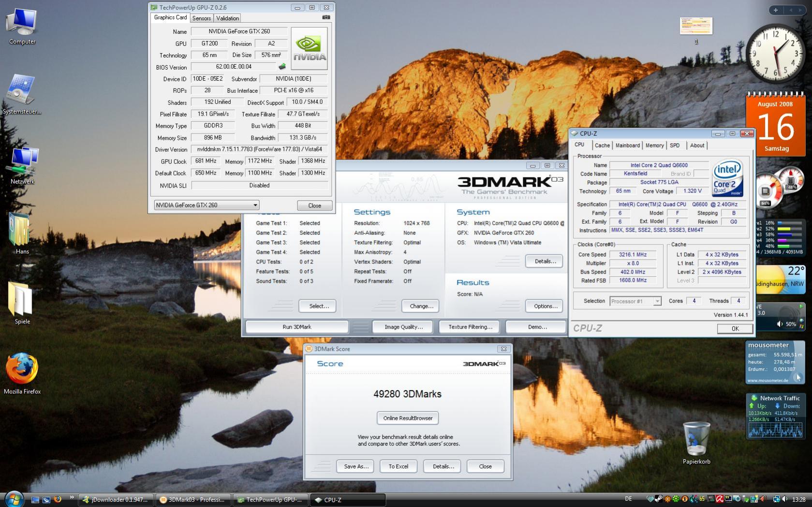Click the Network Traffic gadget graph

pos(775,430)
